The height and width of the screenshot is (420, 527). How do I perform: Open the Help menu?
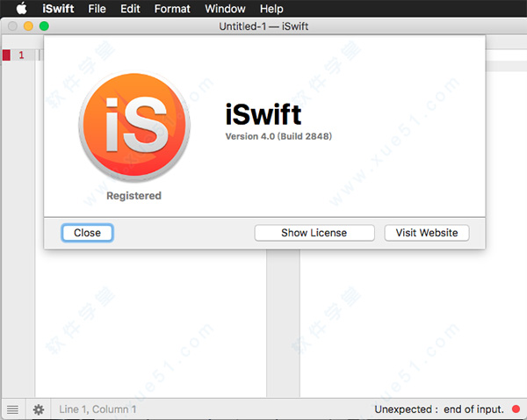271,9
